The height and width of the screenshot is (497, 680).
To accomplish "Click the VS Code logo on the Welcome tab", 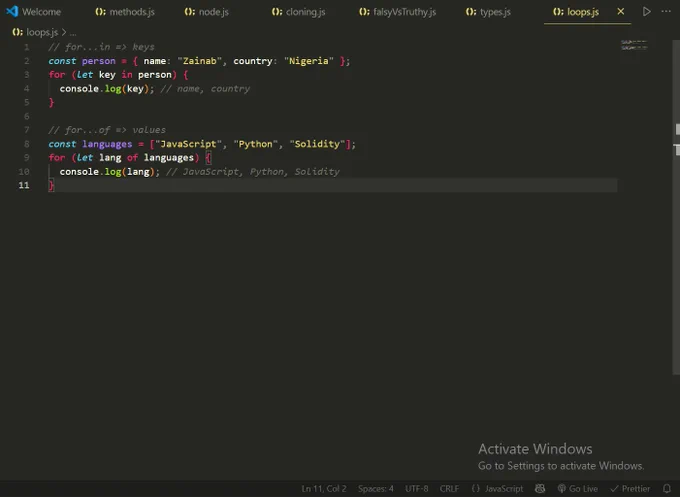I will [12, 12].
